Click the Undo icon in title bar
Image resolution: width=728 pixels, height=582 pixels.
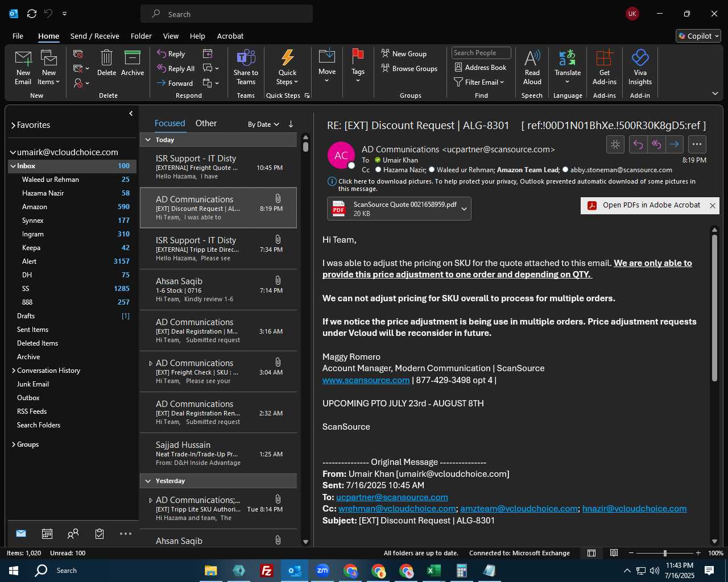point(48,14)
